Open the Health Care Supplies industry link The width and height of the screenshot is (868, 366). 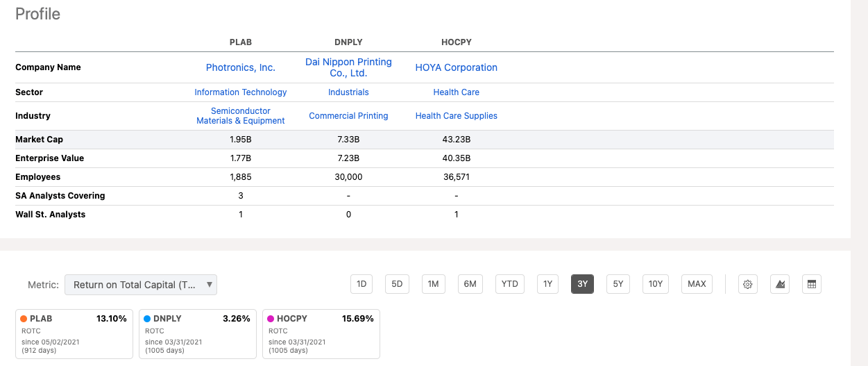pos(457,116)
